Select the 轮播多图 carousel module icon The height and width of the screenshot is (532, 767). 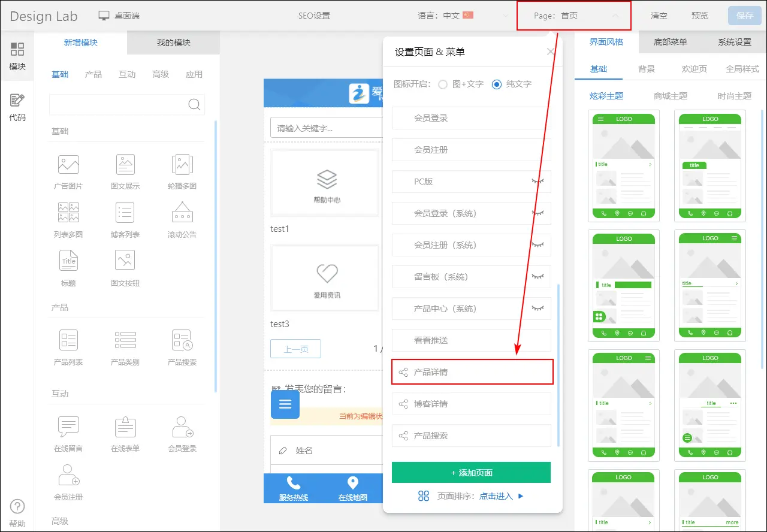[182, 165]
